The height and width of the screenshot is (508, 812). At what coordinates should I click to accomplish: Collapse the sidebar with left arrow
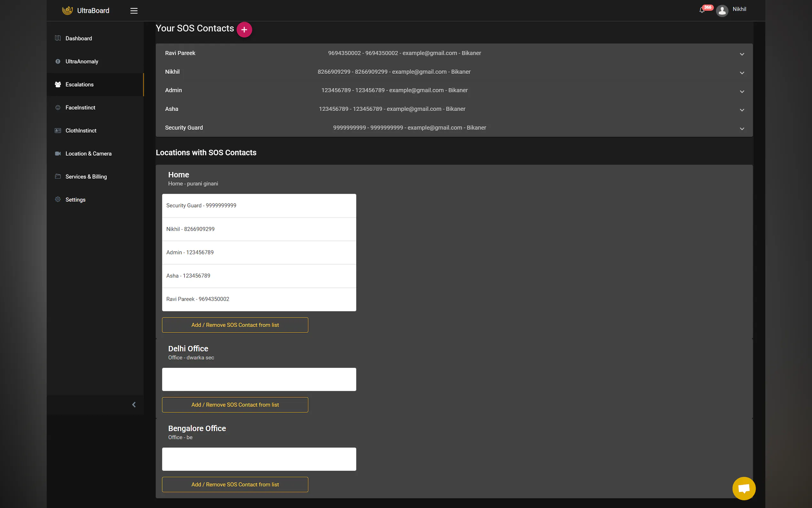point(134,405)
